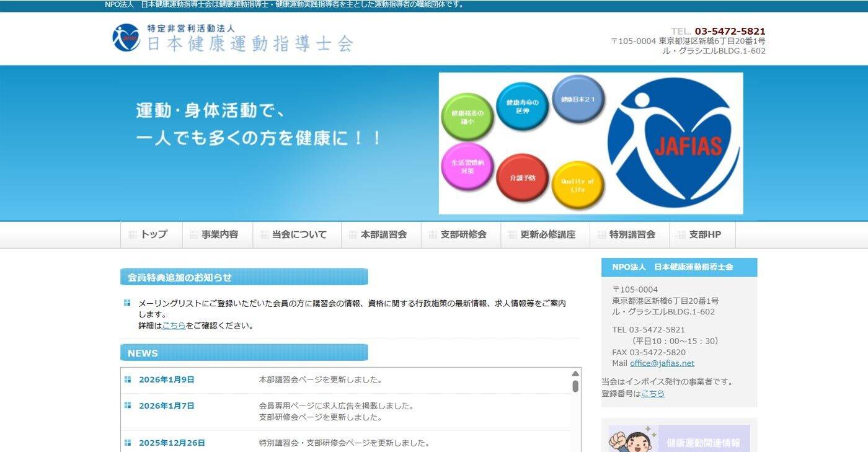Click the JAFIAS logo in the site header

click(x=126, y=38)
